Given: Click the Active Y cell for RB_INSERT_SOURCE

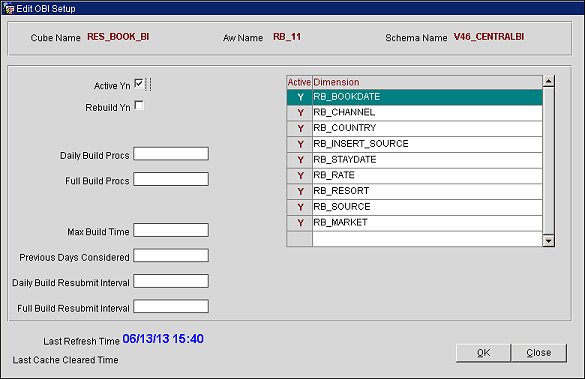Looking at the screenshot, I should click(300, 144).
